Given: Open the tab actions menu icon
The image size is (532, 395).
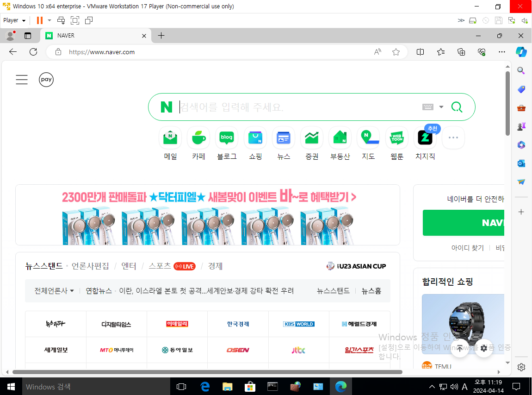Looking at the screenshot, I should [x=28, y=36].
